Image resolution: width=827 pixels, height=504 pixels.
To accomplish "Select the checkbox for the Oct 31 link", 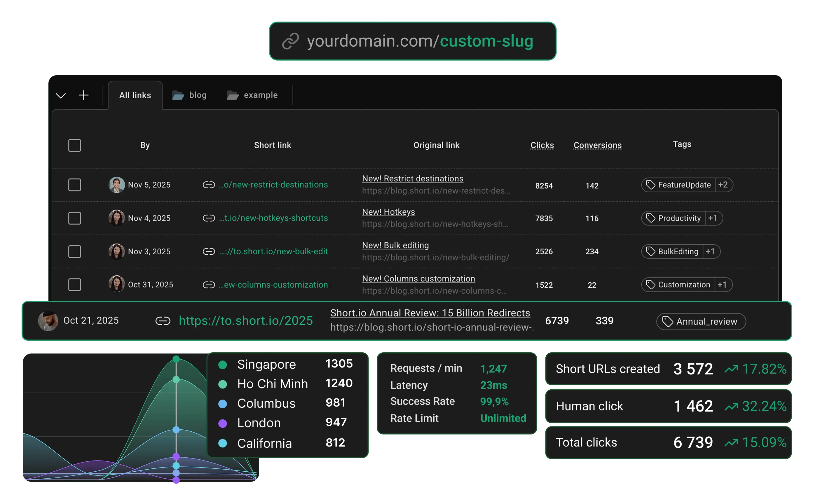I will 74,285.
